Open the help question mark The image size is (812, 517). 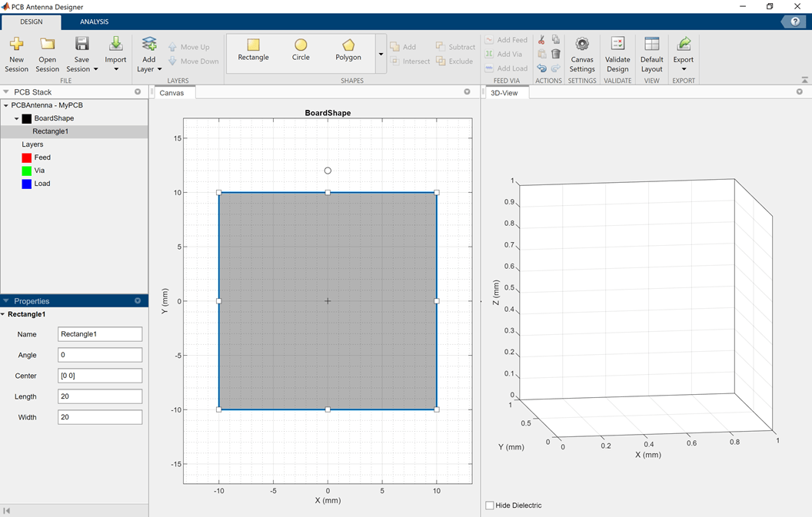click(x=794, y=22)
